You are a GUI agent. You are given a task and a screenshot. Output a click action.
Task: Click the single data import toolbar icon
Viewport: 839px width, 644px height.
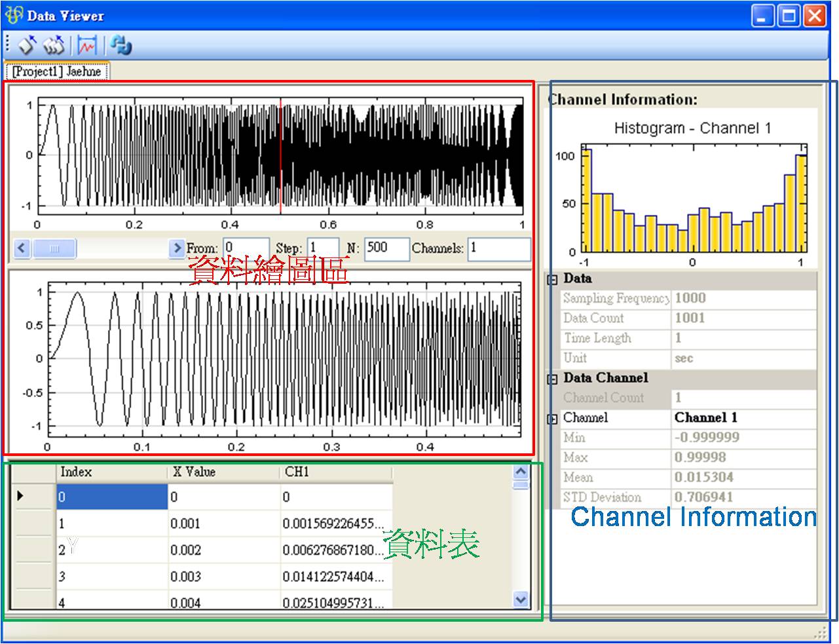(x=28, y=45)
